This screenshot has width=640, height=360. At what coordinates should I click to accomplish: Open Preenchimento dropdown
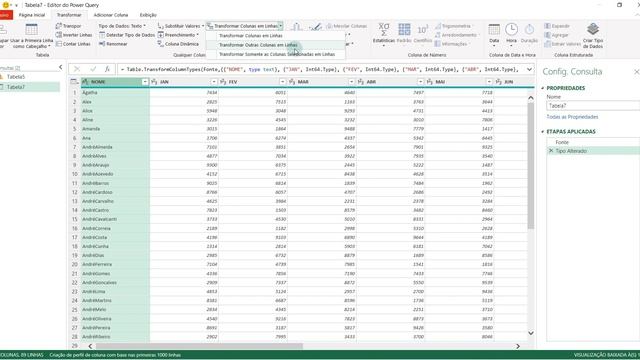pos(178,35)
